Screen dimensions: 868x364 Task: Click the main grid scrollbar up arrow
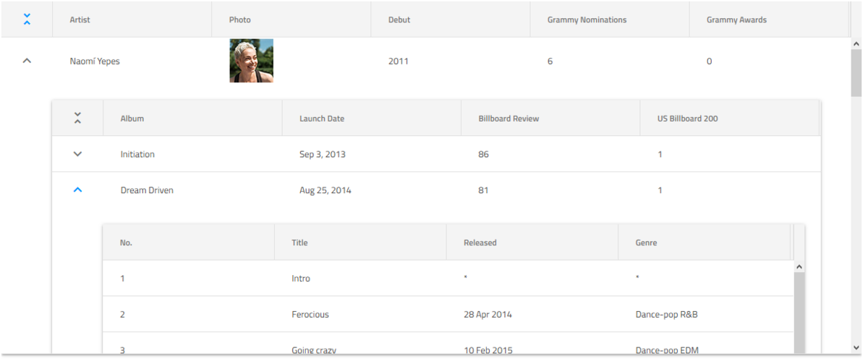(856, 43)
